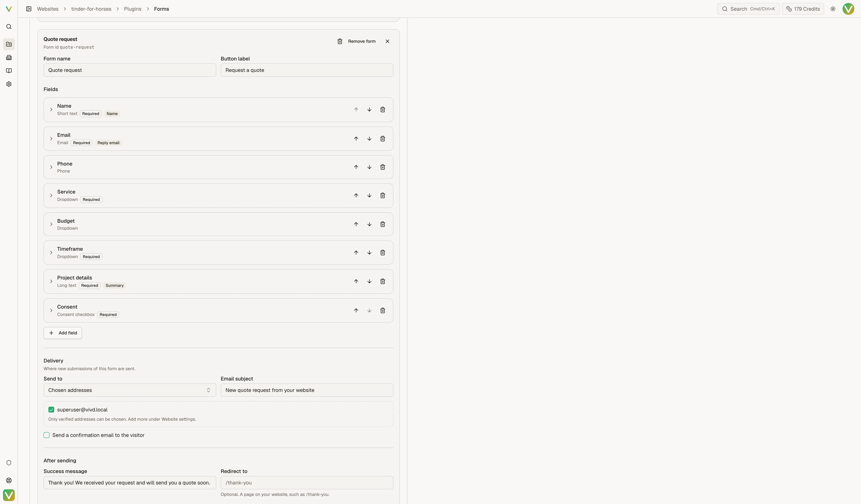Edit the Button label input
Image resolution: width=861 pixels, height=504 pixels.
coord(307,70)
